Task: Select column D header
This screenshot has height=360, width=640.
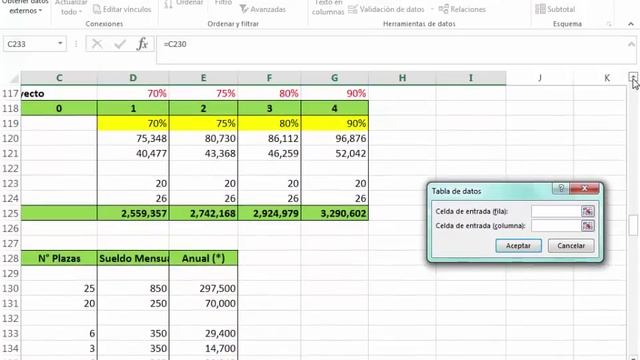Action: tap(133, 78)
